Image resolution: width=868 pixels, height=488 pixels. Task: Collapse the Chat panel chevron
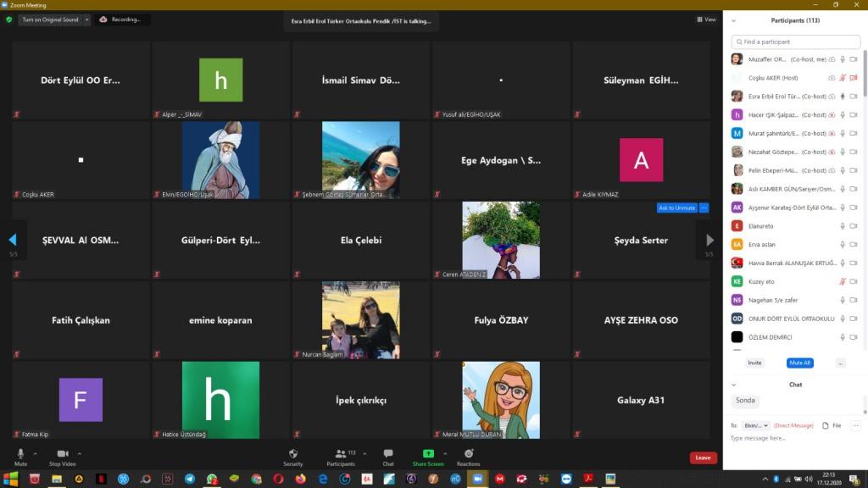[x=733, y=385]
